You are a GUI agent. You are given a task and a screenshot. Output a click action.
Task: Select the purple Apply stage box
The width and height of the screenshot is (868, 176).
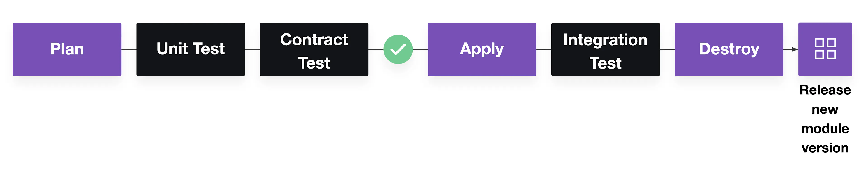point(482,49)
